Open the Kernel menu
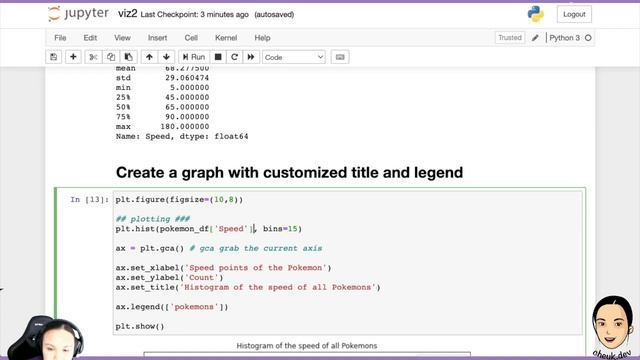Viewport: 640px width, 360px height. click(226, 38)
